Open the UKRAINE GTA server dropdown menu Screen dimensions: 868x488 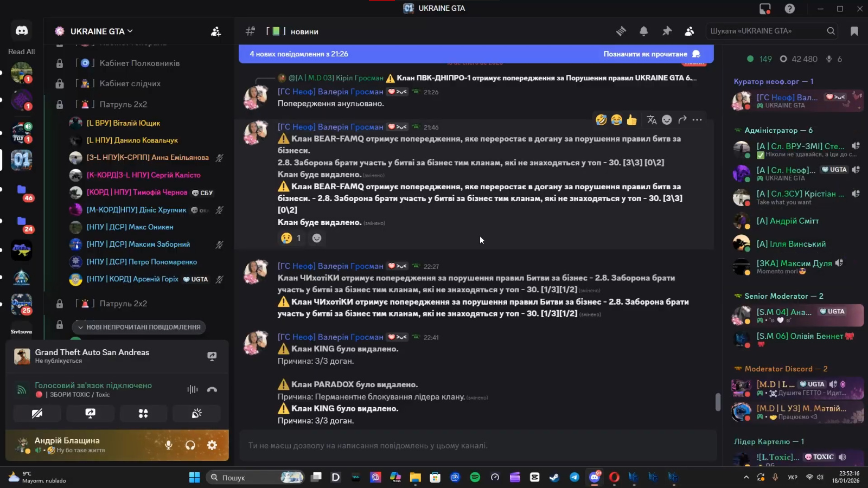tap(101, 31)
